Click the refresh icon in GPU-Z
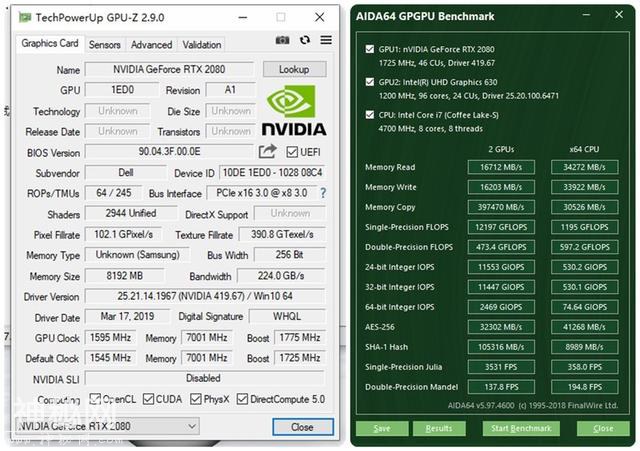640x451 pixels. pos(304,40)
